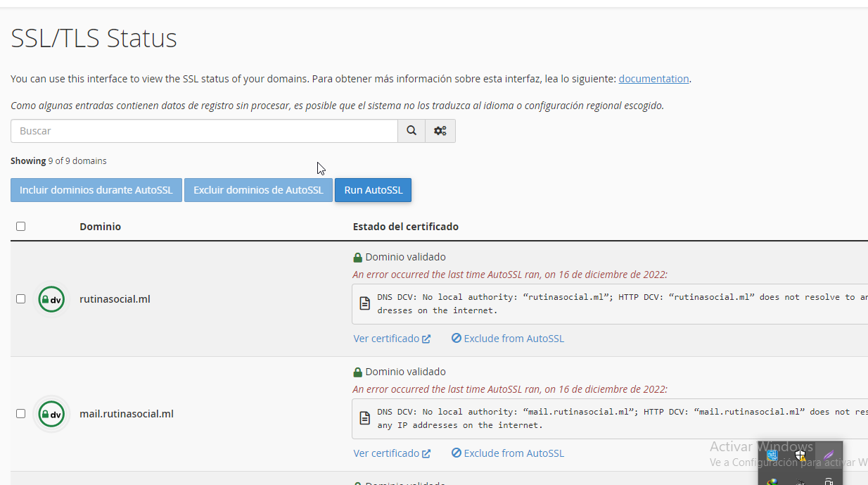Click Excluir dominios de AutoSSL button
Image resolution: width=868 pixels, height=485 pixels.
point(258,190)
